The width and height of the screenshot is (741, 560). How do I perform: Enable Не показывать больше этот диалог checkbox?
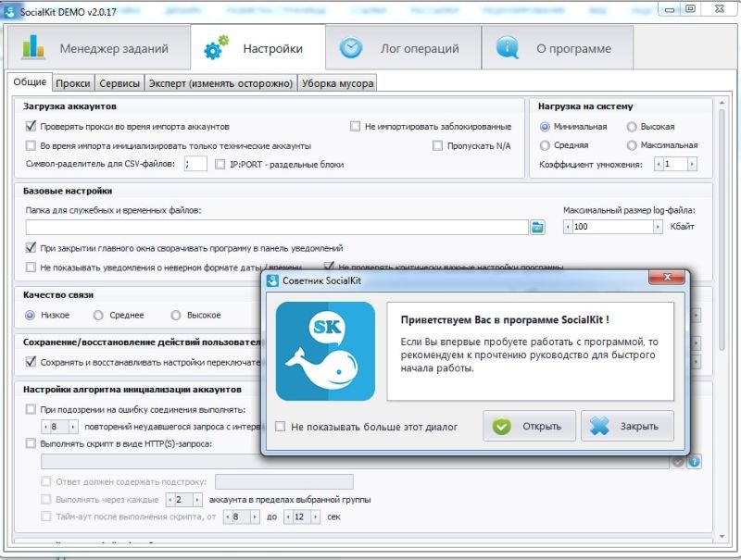click(281, 427)
